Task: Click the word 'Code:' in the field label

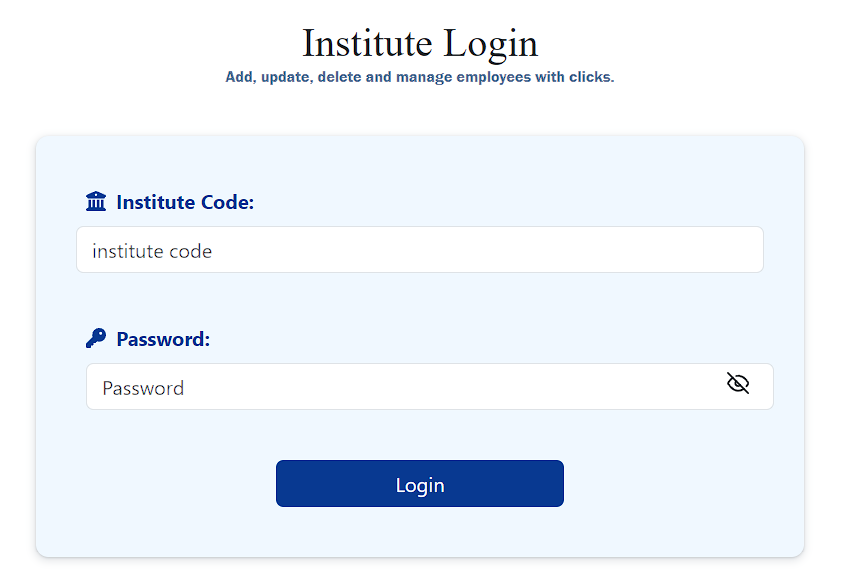Action: [227, 202]
